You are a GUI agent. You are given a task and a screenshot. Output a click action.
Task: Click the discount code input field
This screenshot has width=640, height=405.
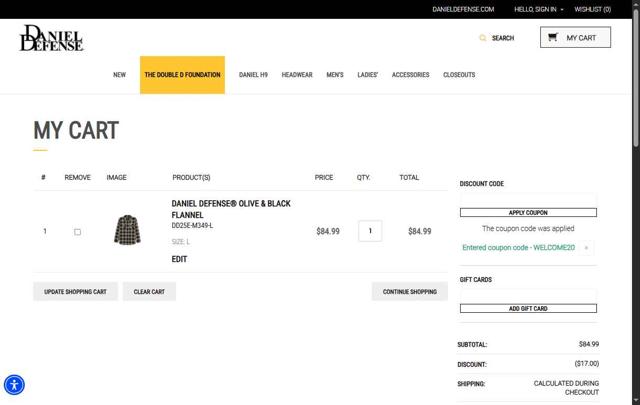click(x=528, y=200)
